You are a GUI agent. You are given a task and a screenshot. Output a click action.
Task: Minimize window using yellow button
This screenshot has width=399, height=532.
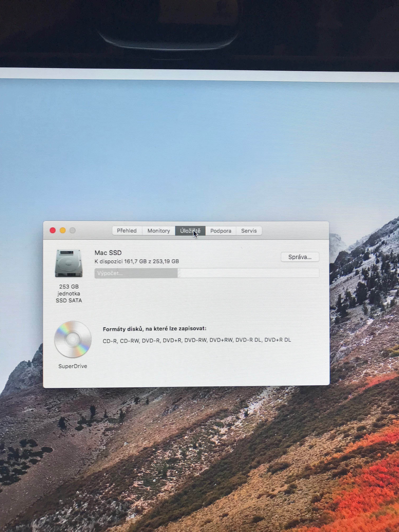[x=63, y=230]
